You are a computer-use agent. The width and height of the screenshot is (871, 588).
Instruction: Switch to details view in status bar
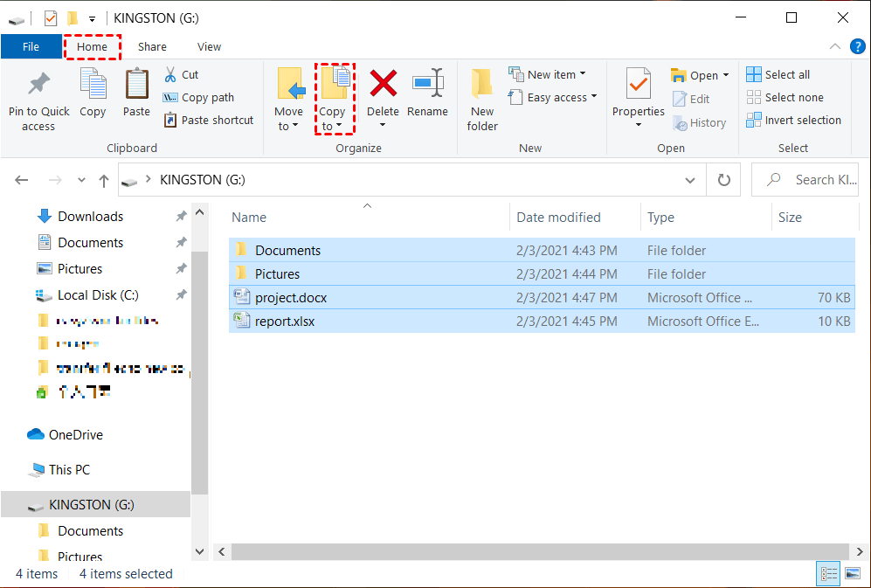tap(828, 574)
